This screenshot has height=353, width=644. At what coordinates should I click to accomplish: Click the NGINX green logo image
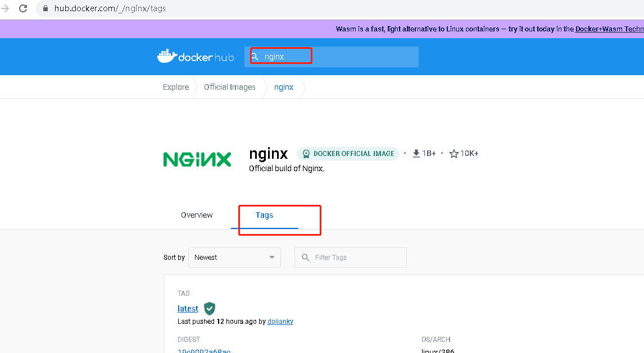197,159
